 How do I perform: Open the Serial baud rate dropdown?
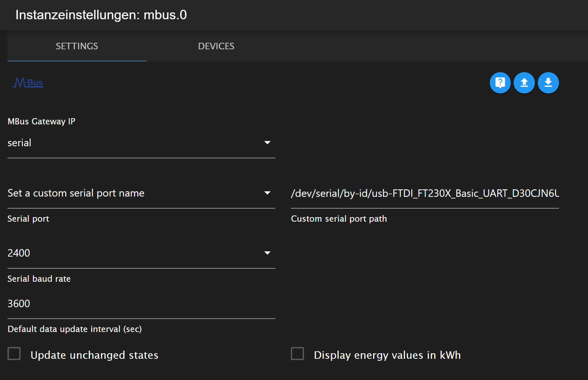(x=141, y=253)
